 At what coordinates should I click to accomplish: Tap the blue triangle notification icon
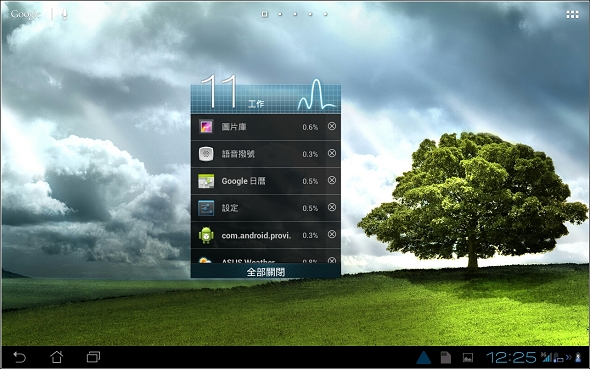424,357
